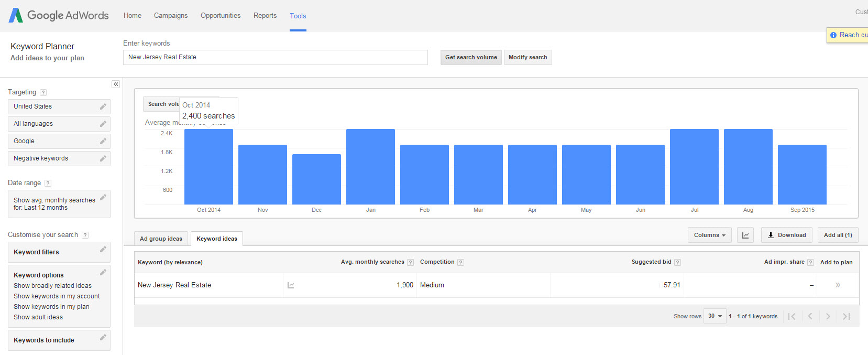
Task: Sort by Avg. monthly searches column header
Action: point(372,262)
